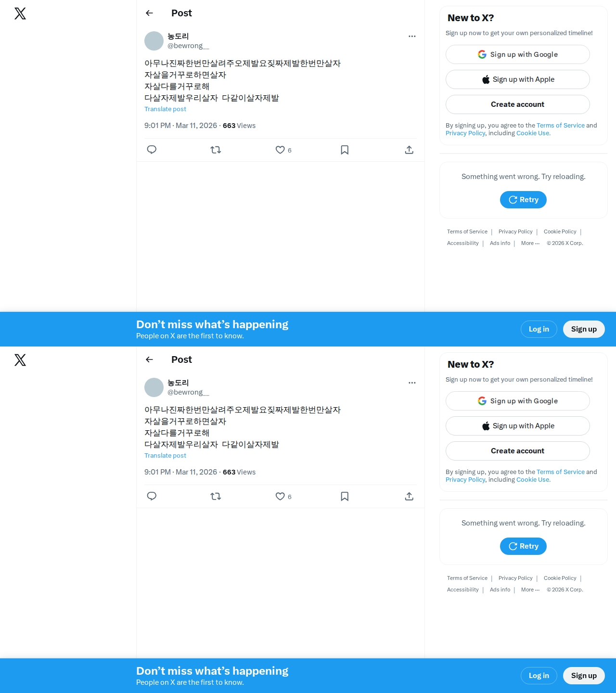Go back with the arrow in the upper Post header

click(149, 13)
